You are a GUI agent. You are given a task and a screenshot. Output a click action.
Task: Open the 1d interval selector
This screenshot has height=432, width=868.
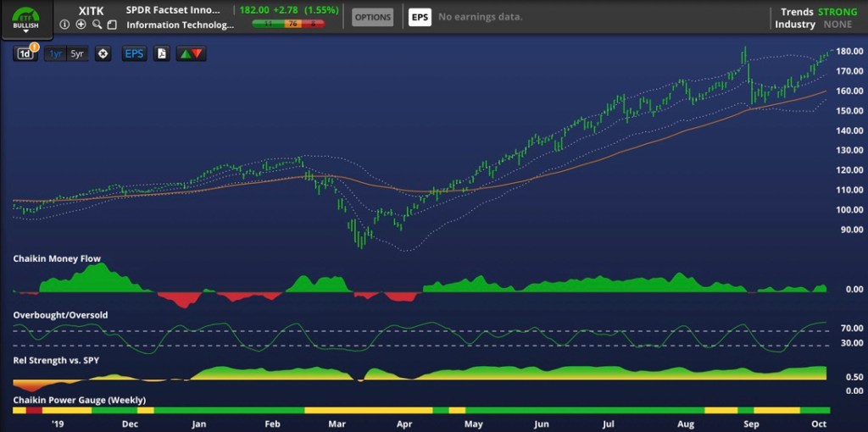[25, 53]
